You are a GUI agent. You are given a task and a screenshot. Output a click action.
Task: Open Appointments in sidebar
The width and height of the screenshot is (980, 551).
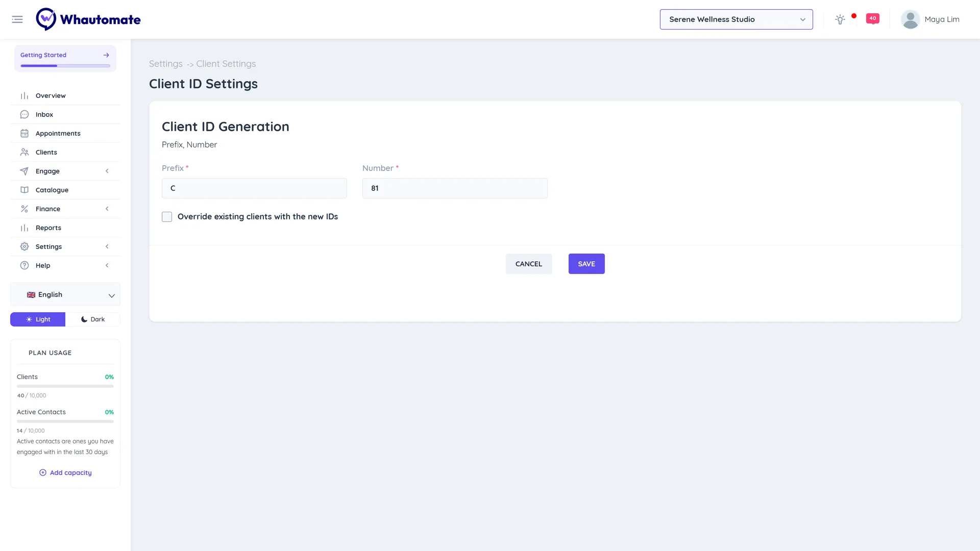tap(65, 134)
